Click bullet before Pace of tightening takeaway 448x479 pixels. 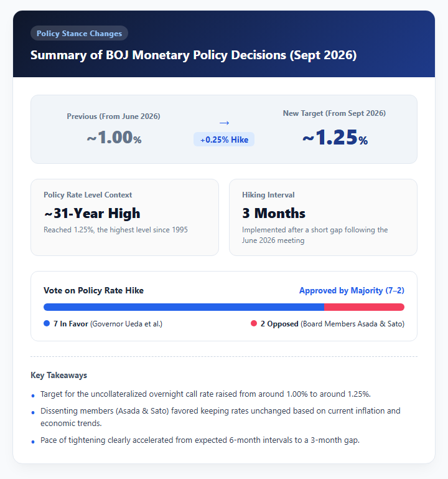pyautogui.click(x=33, y=442)
